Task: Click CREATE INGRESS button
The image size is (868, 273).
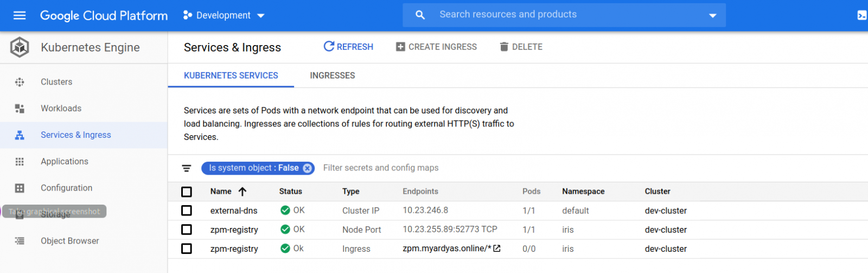Action: click(436, 47)
